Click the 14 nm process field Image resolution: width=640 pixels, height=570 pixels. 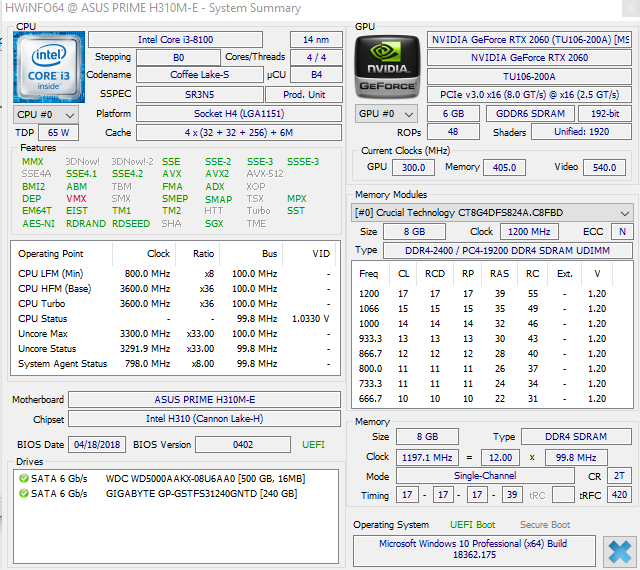pos(316,40)
